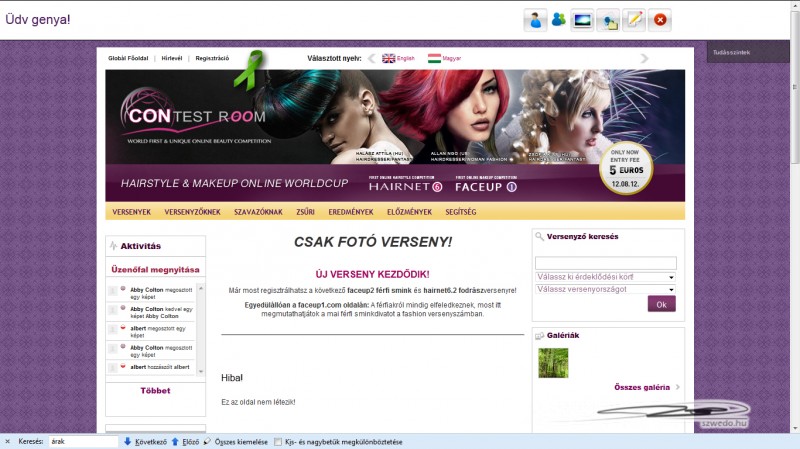The image size is (800, 449).
Task: Click the Következő blue down arrow
Action: pyautogui.click(x=128, y=441)
